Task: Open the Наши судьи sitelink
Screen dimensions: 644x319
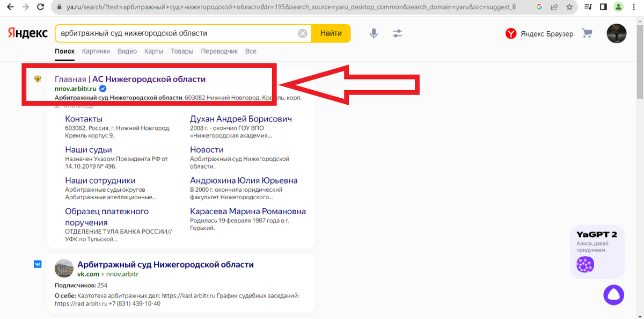Action: click(89, 150)
